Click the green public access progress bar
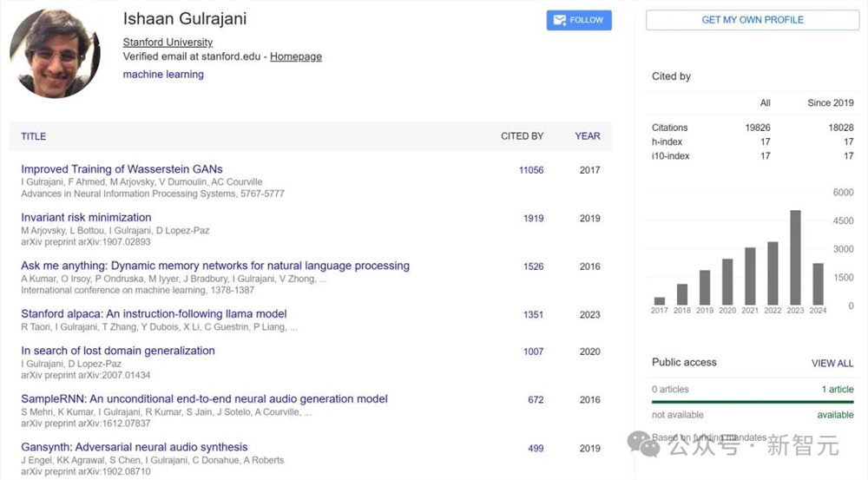Image resolution: width=868 pixels, height=480 pixels. click(x=753, y=402)
